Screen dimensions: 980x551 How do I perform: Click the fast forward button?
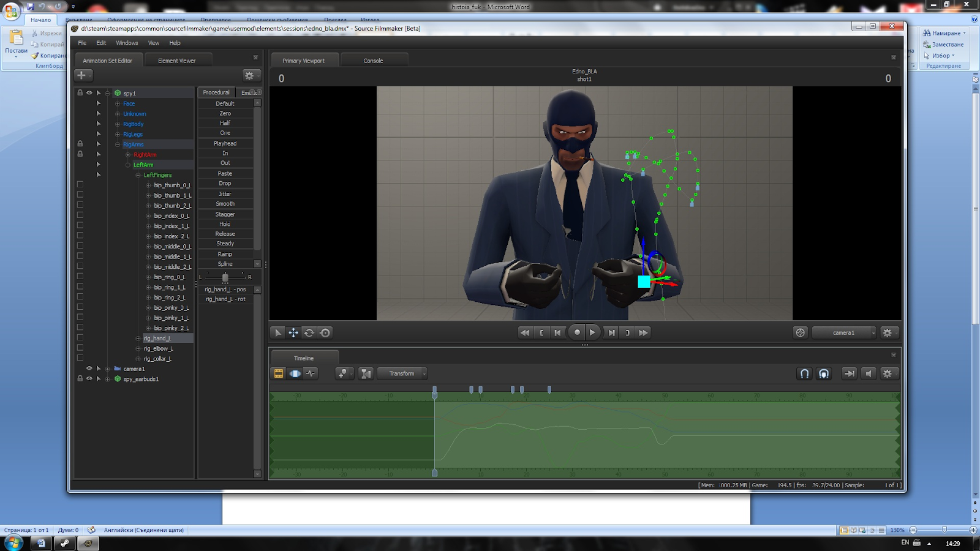(x=643, y=332)
